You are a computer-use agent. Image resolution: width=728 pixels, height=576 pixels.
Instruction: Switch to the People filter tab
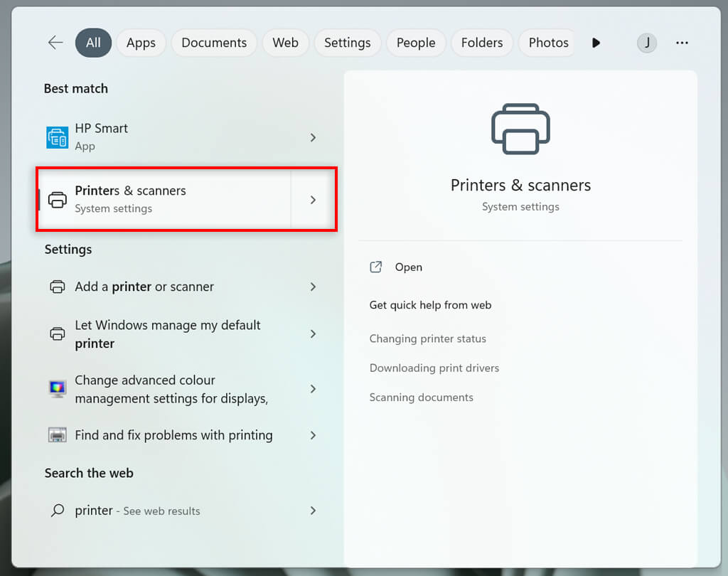[416, 43]
